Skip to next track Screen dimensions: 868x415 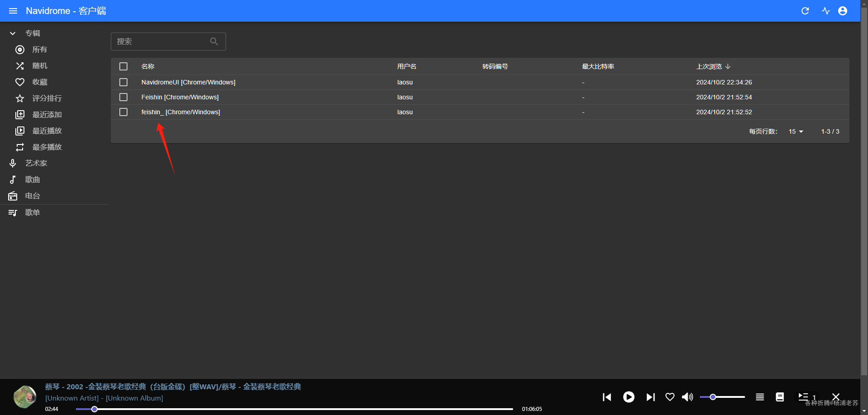(651, 397)
